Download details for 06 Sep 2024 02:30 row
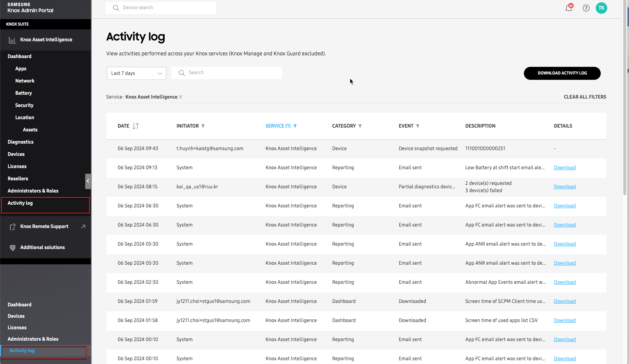 (564, 282)
